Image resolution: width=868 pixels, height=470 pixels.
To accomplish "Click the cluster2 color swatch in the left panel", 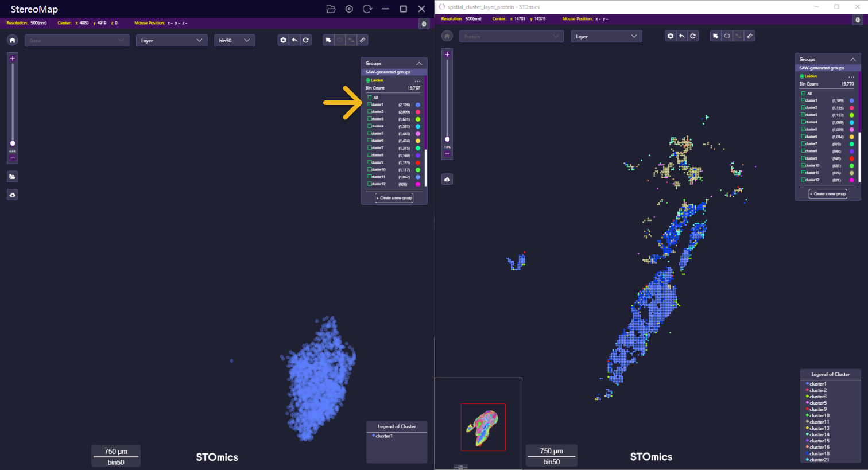I will point(418,112).
